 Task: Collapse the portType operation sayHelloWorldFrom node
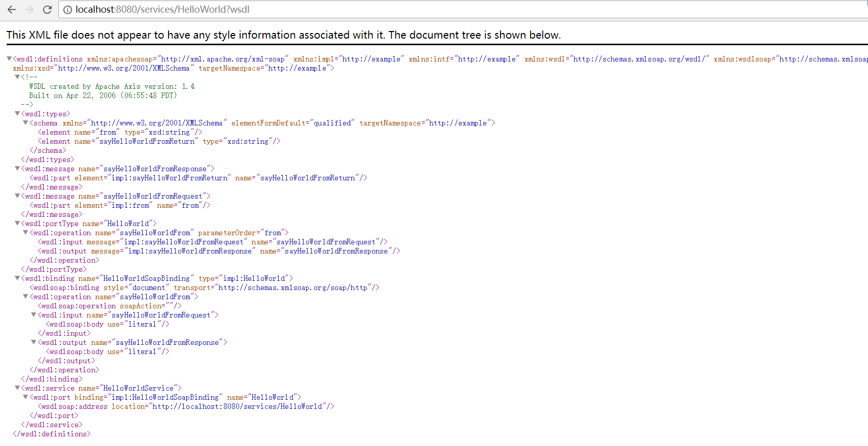(25, 233)
